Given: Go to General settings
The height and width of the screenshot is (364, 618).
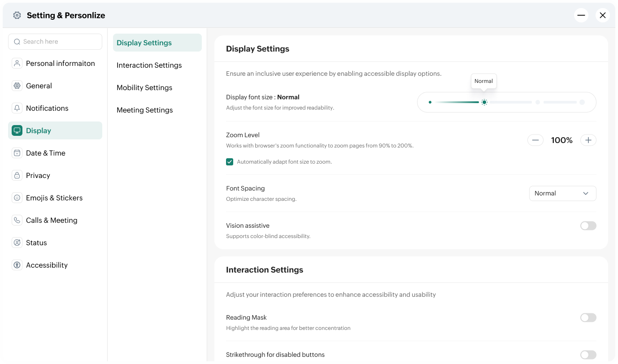Looking at the screenshot, I should click(x=55, y=86).
